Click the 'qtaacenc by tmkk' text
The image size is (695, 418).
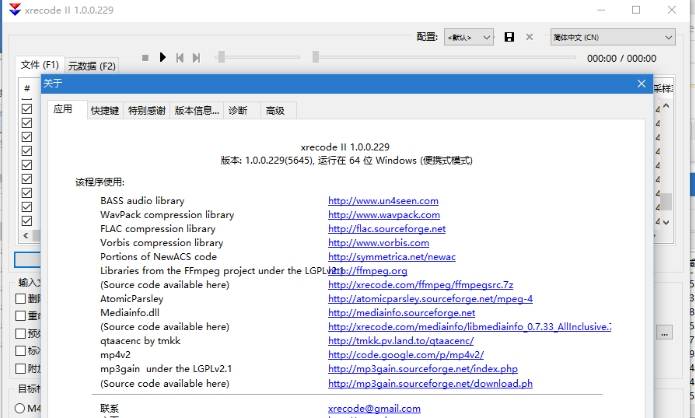(x=140, y=341)
